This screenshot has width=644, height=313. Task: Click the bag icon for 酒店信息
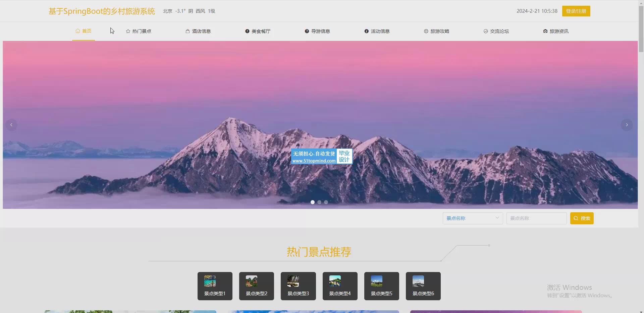pos(187,31)
